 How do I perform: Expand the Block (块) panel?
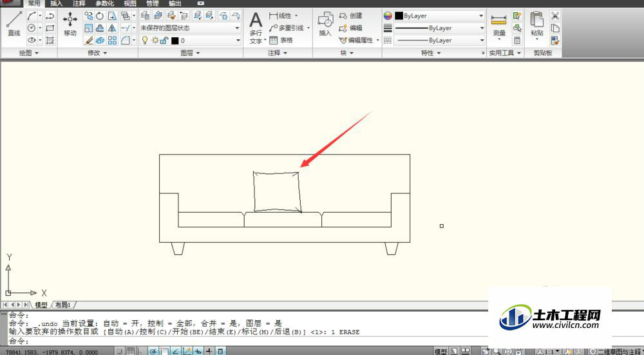pos(347,53)
